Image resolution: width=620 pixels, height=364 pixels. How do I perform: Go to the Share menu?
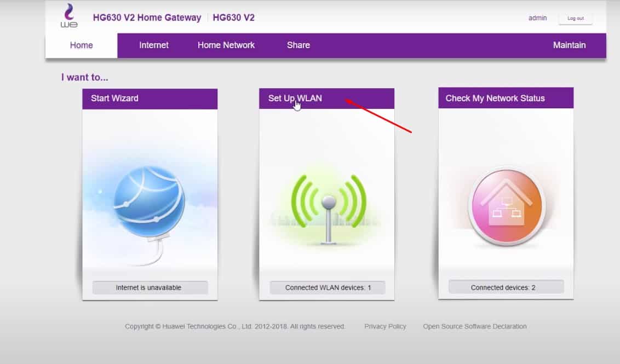(x=298, y=45)
